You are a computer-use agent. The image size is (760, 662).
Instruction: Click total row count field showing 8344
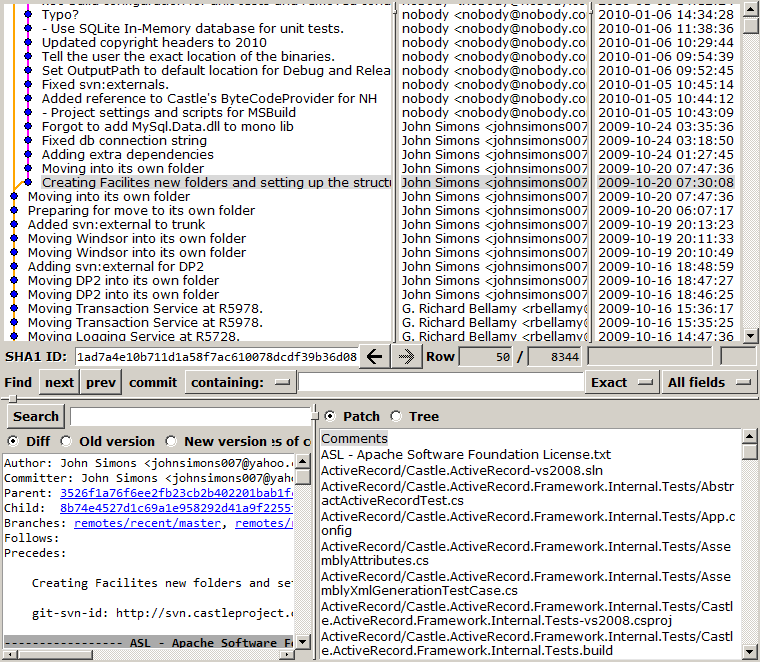pos(554,357)
